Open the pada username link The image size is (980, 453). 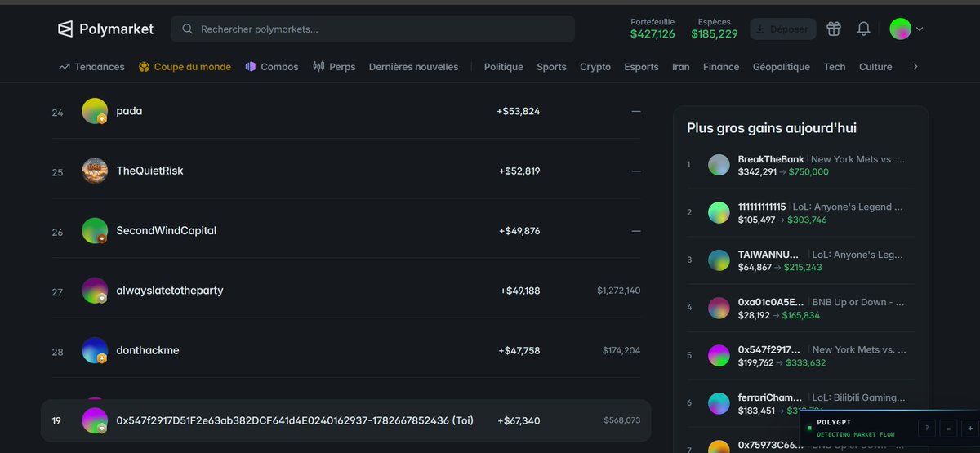pyautogui.click(x=129, y=111)
